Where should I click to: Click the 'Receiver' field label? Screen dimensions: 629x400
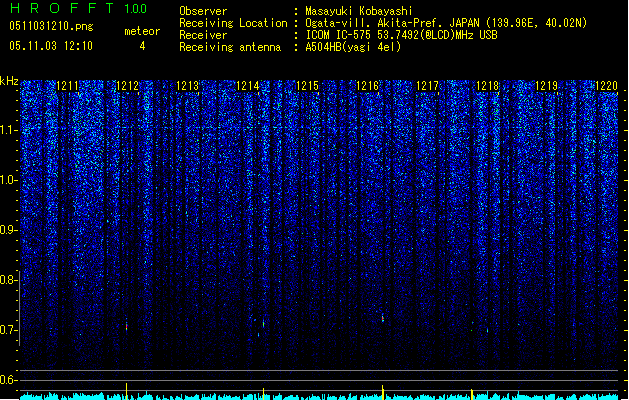pos(203,35)
